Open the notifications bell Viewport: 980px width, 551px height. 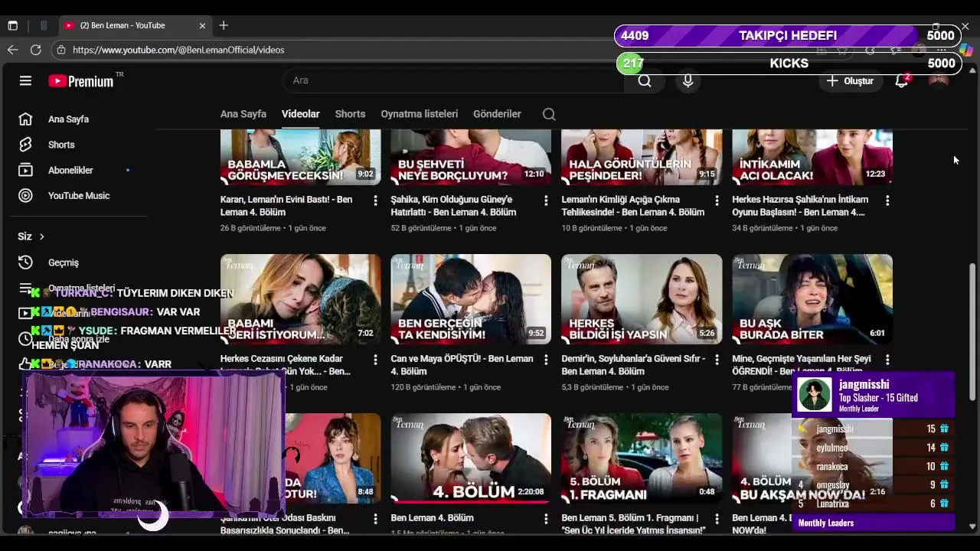[902, 80]
